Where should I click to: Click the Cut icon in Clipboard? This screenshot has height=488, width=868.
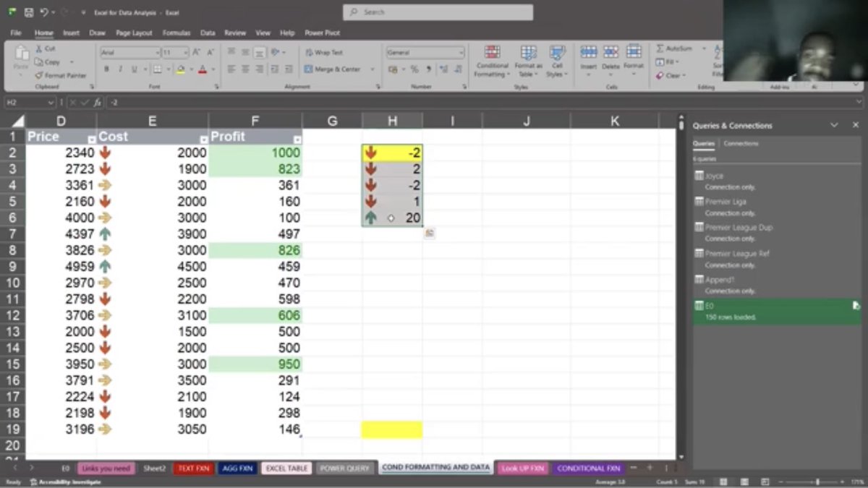coord(39,48)
